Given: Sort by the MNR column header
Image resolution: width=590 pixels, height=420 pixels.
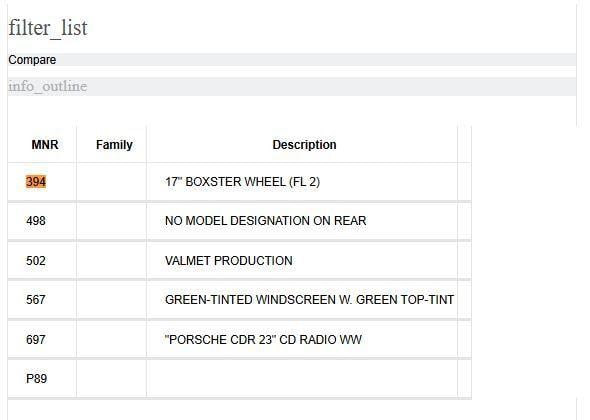Looking at the screenshot, I should pyautogui.click(x=45, y=145).
